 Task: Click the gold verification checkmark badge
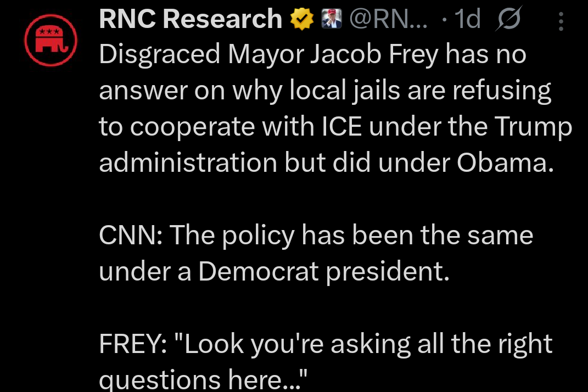(x=301, y=18)
